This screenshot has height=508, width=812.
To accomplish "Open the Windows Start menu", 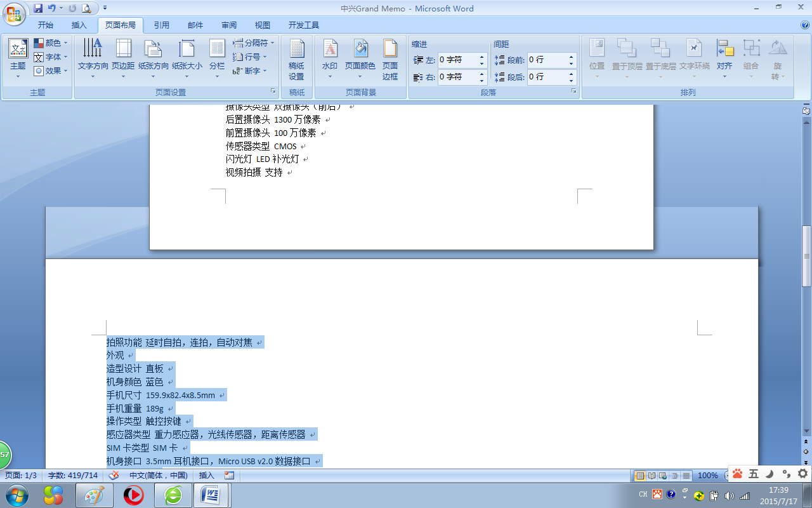I will [16, 495].
